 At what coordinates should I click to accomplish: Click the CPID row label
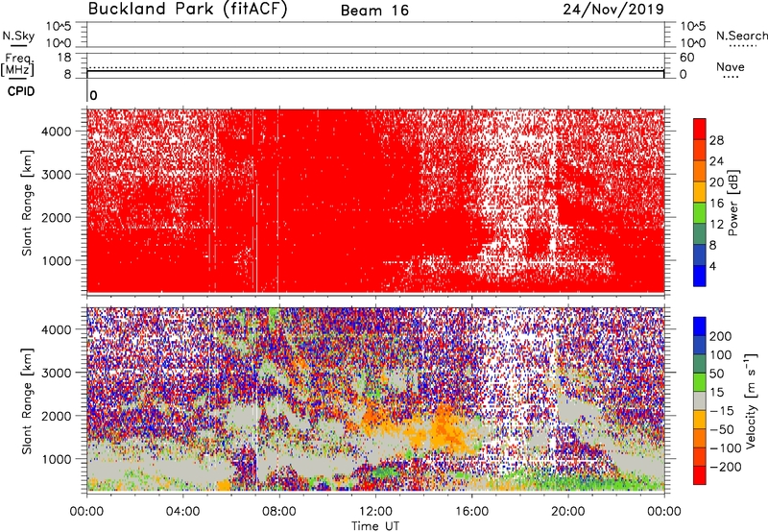click(21, 91)
